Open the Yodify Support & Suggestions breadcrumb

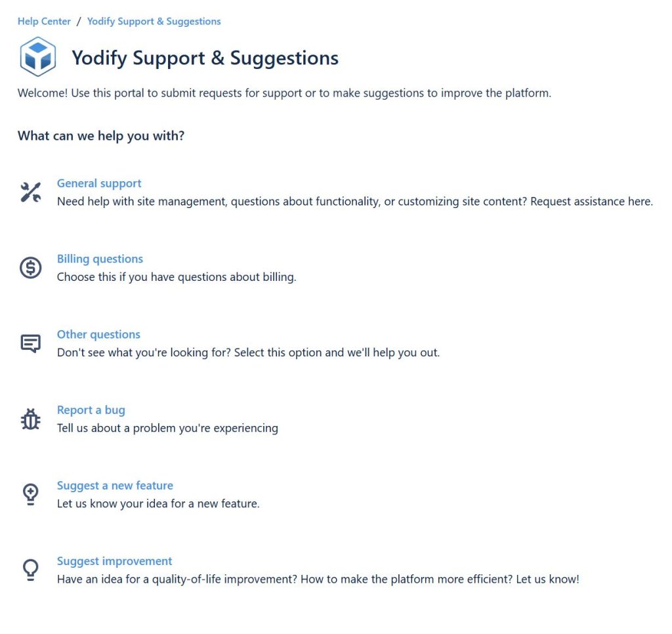pyautogui.click(x=154, y=21)
